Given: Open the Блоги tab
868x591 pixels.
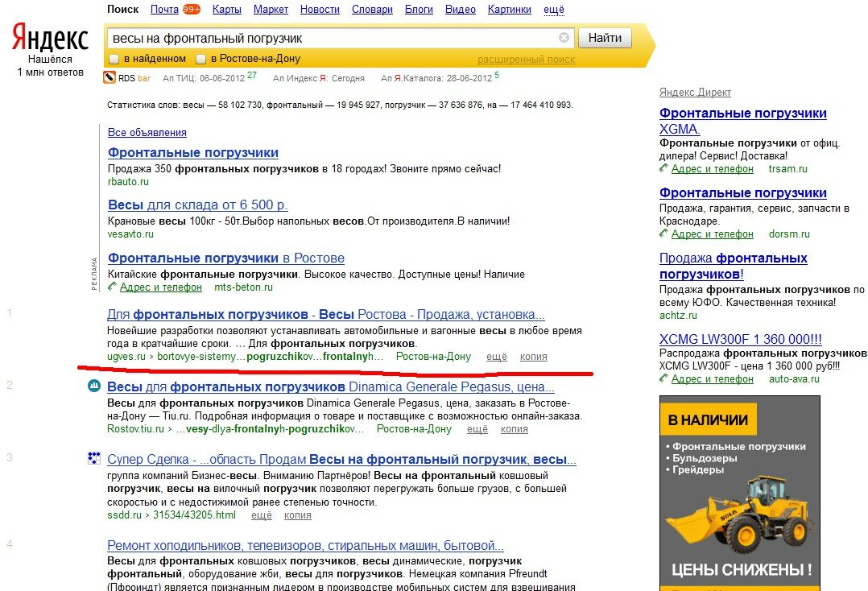Looking at the screenshot, I should (419, 10).
